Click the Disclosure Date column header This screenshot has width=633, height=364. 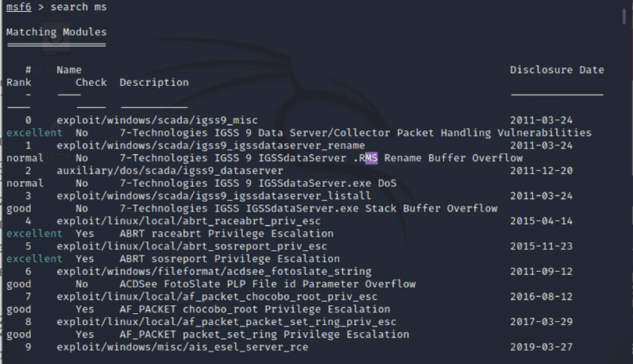[x=556, y=70]
